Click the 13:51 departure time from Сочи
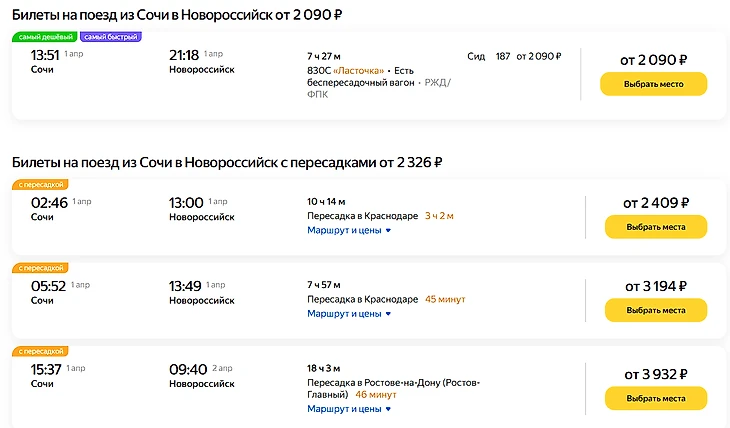Image resolution: width=730 pixels, height=428 pixels. 46,55
